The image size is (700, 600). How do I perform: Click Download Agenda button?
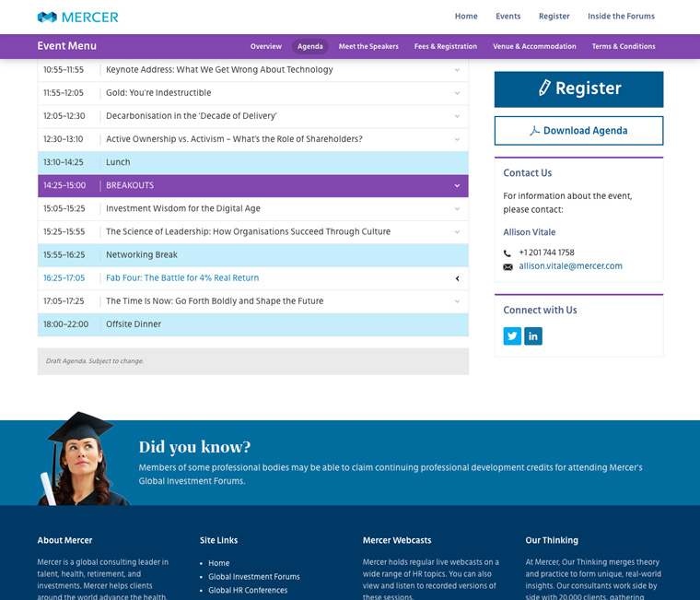point(578,131)
